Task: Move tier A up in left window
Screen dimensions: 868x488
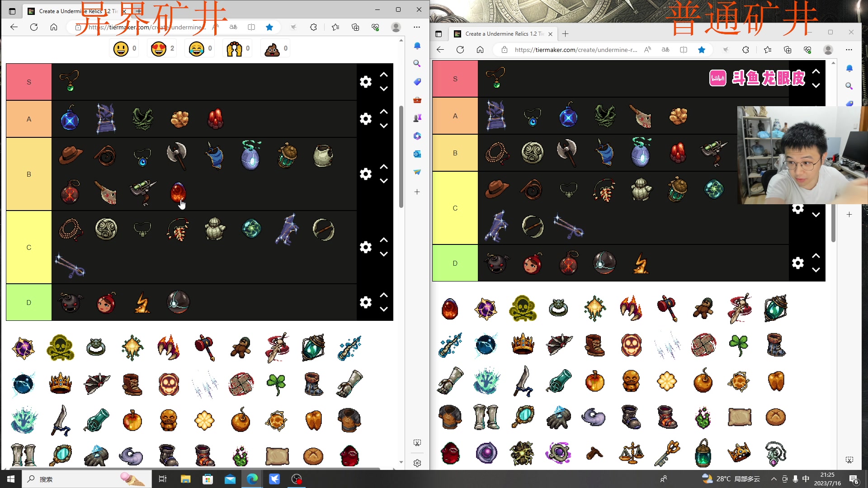Action: click(x=384, y=112)
